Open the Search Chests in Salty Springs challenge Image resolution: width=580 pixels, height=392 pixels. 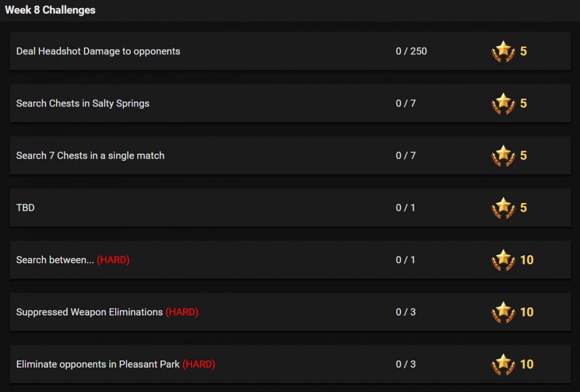(83, 103)
